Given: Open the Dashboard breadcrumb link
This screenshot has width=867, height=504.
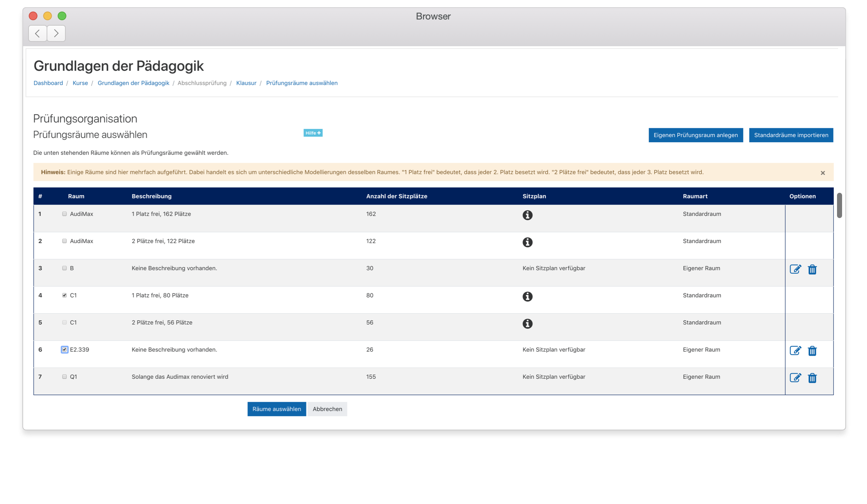Looking at the screenshot, I should coord(48,83).
